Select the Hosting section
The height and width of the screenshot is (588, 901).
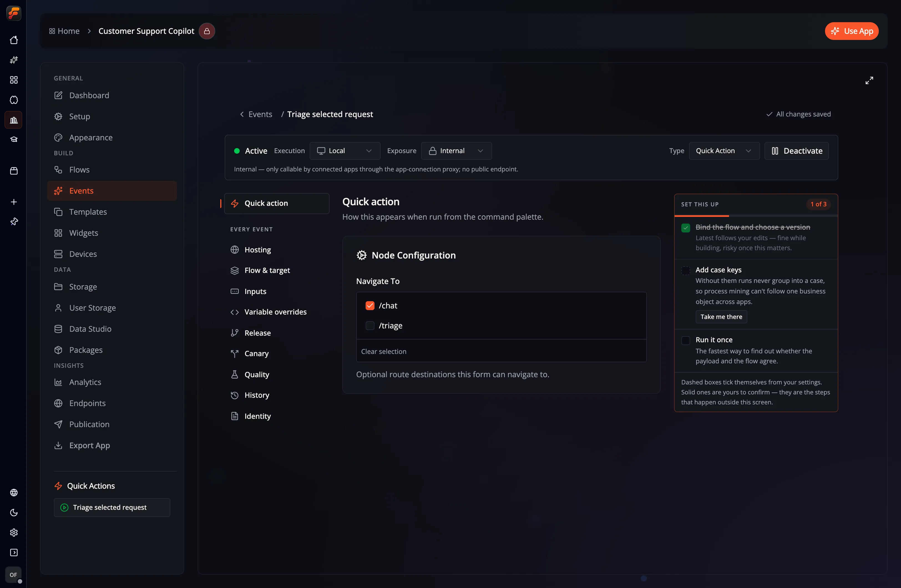click(277, 250)
